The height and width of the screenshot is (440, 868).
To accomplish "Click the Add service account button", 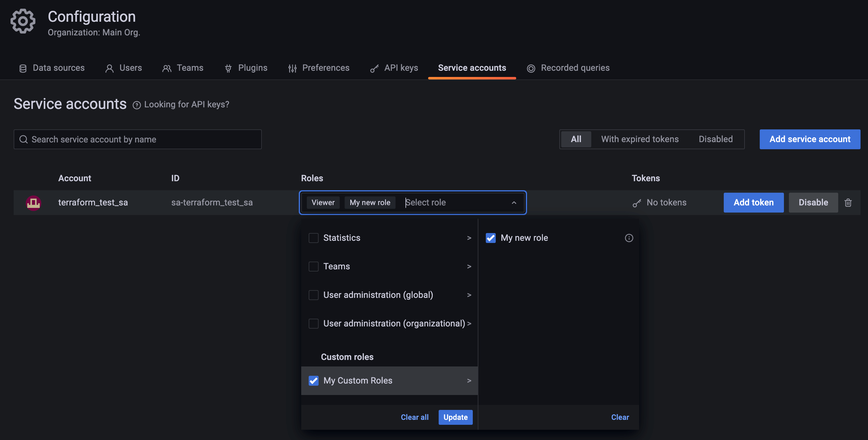I will tap(810, 139).
